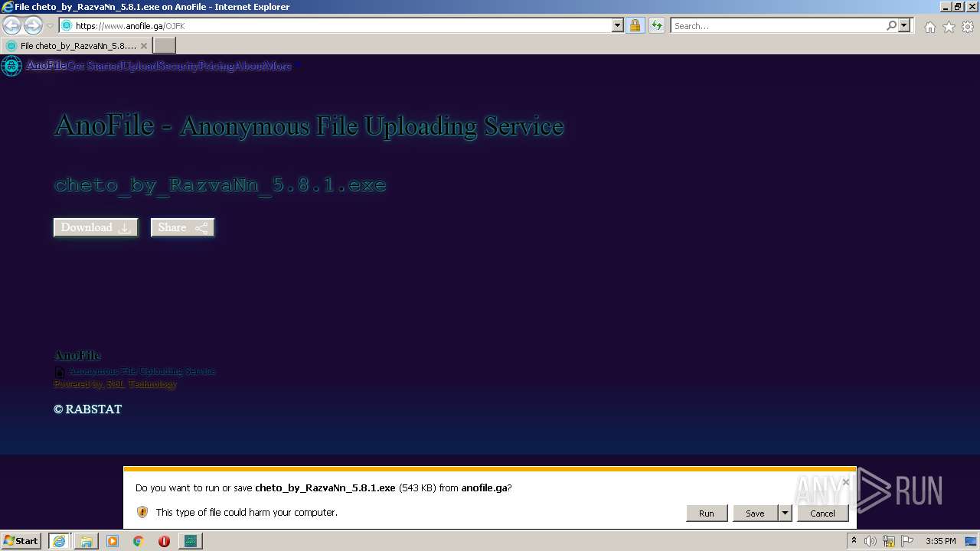Expand the Save options dropdown arrow

coord(785,514)
